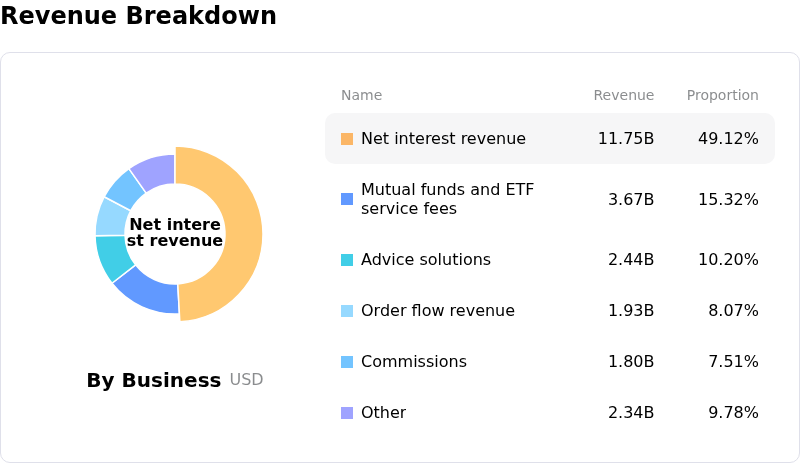Select Mutual funds and ETF service fees
The image size is (800, 463).
coord(443,199)
